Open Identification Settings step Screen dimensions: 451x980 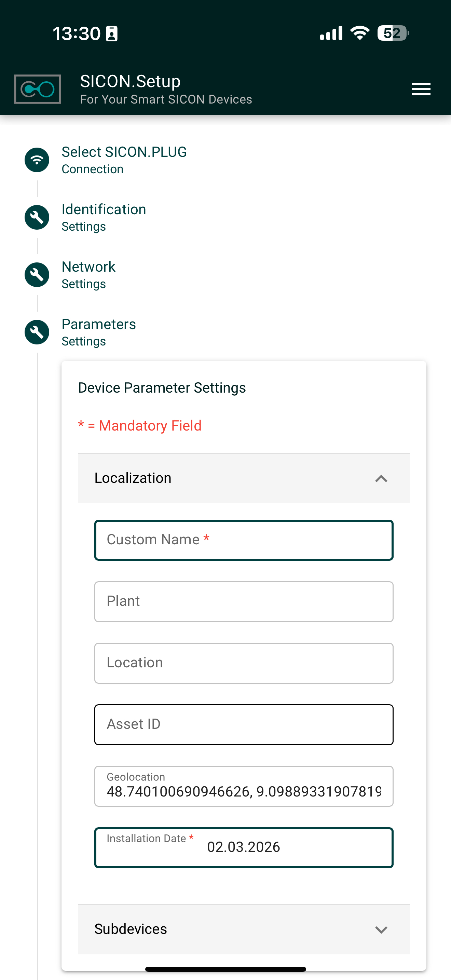click(104, 217)
